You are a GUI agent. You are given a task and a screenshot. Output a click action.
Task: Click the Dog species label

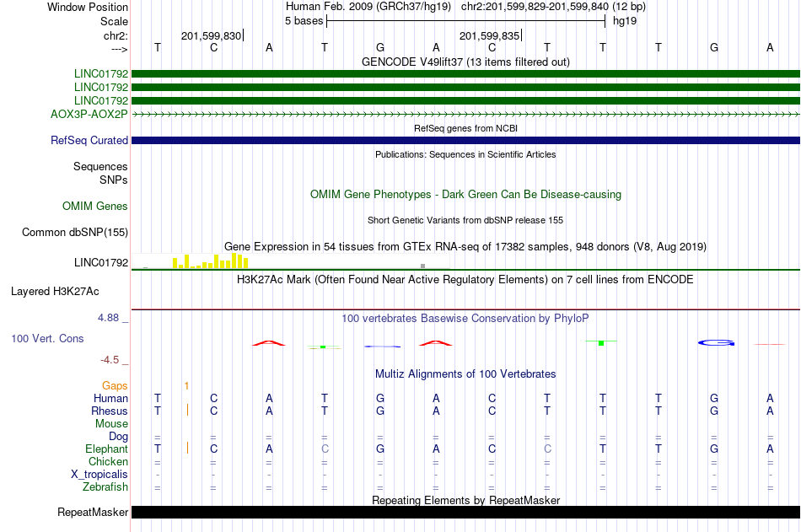click(x=118, y=437)
